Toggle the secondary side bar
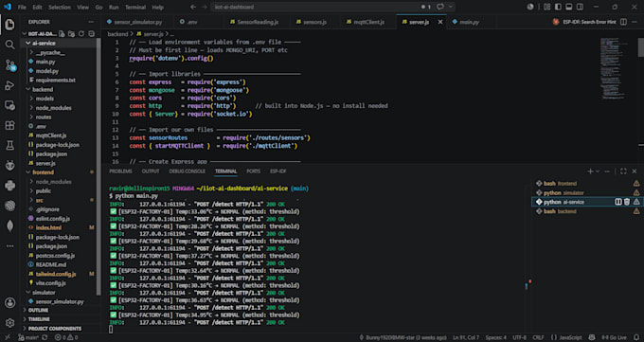The height and width of the screenshot is (342, 644). (x=580, y=7)
